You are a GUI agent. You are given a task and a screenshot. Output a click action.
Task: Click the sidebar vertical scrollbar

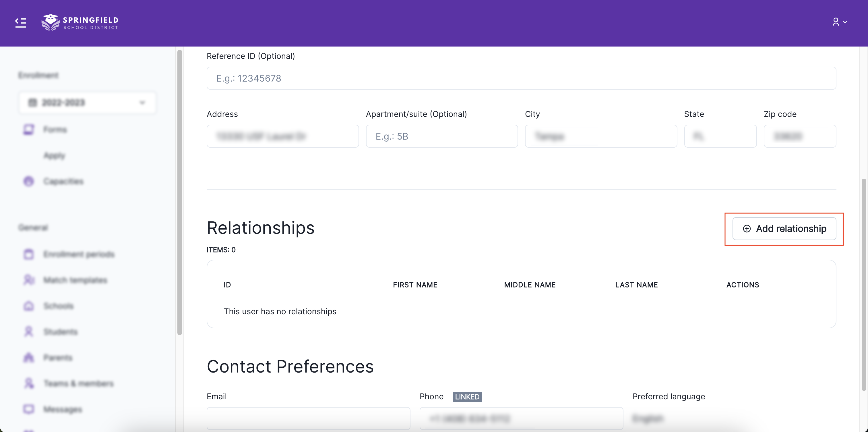pyautogui.click(x=180, y=192)
